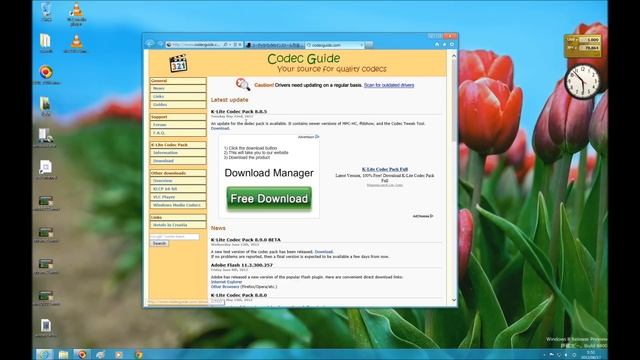The width and height of the screenshot is (640, 360).
Task: Click the Internet Explorer taskbar icon
Action: [44, 354]
